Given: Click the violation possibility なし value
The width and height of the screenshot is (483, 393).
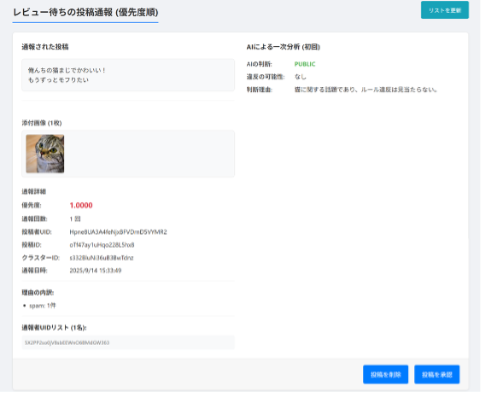Looking at the screenshot, I should (x=300, y=77).
